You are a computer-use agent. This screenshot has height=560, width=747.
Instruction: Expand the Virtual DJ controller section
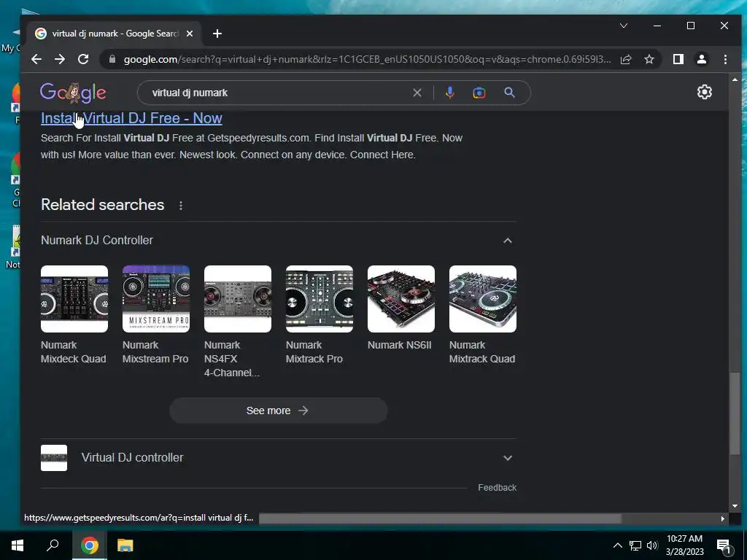pos(508,458)
